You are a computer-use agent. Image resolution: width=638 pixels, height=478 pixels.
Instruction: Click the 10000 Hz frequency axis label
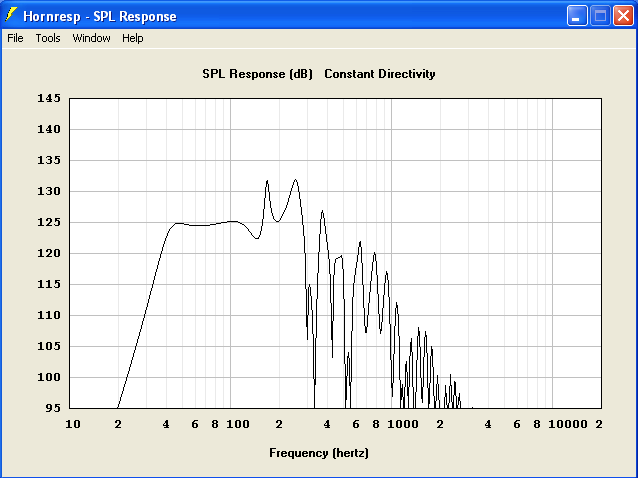coord(568,424)
